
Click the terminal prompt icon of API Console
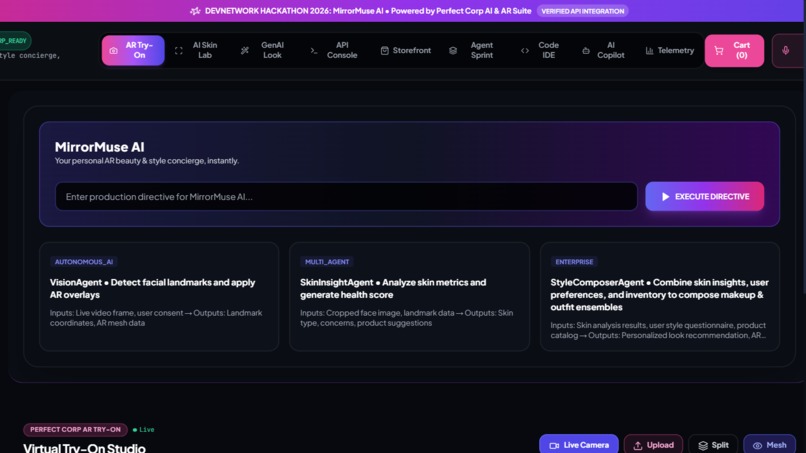click(x=314, y=50)
